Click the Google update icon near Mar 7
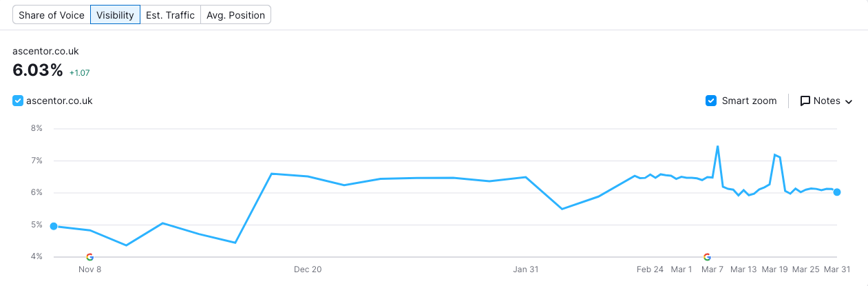 pos(707,257)
